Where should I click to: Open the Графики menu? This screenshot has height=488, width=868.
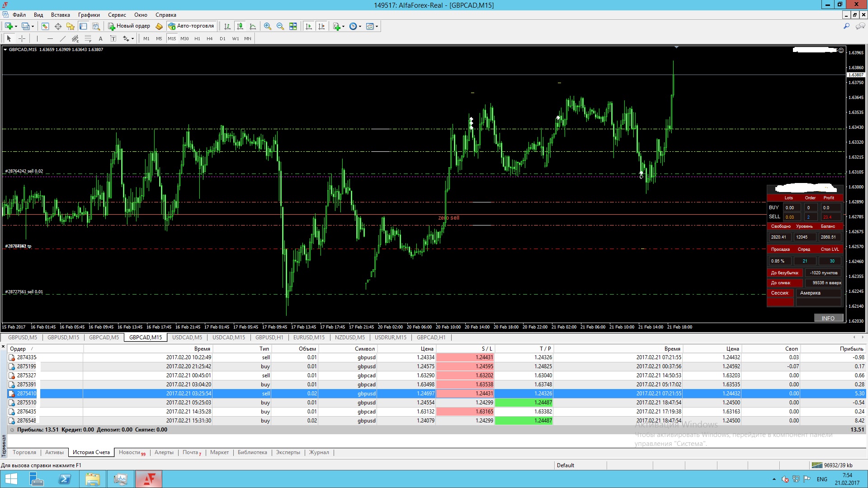tap(89, 15)
